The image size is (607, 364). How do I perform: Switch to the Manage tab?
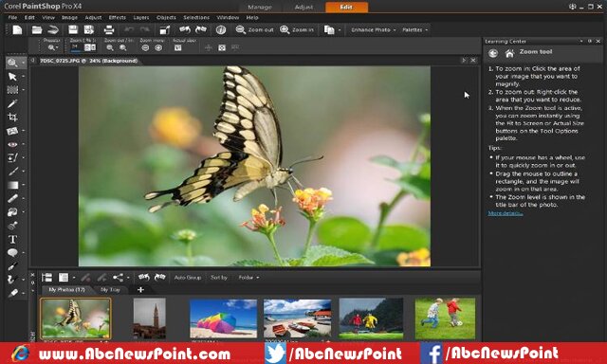260,7
